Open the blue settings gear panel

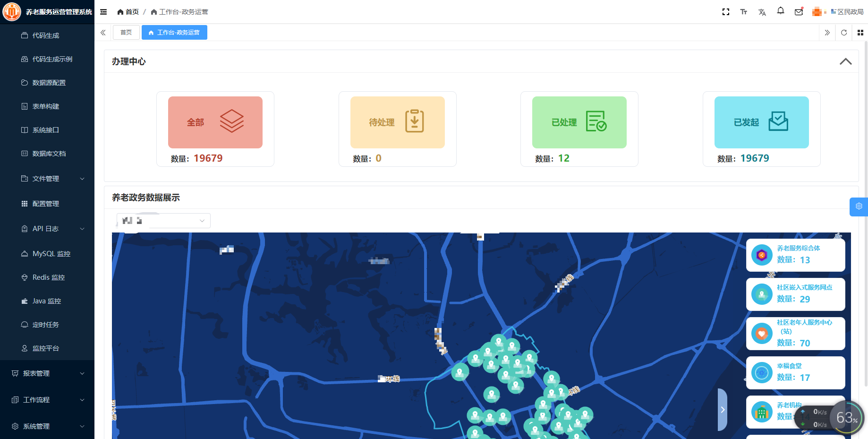tap(859, 207)
